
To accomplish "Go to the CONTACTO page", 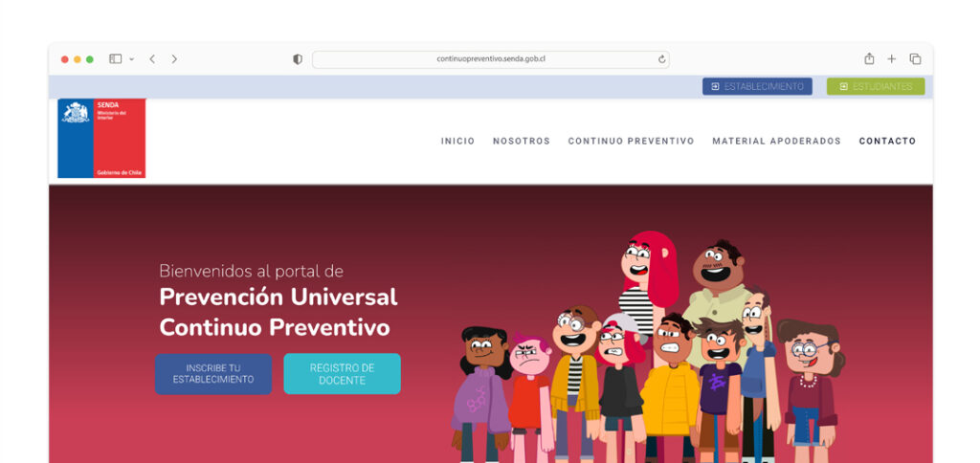I will (x=887, y=142).
